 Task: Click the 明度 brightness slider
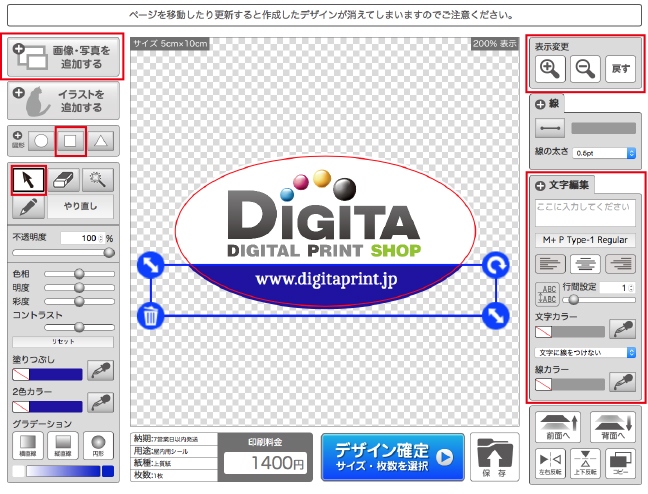coord(79,287)
